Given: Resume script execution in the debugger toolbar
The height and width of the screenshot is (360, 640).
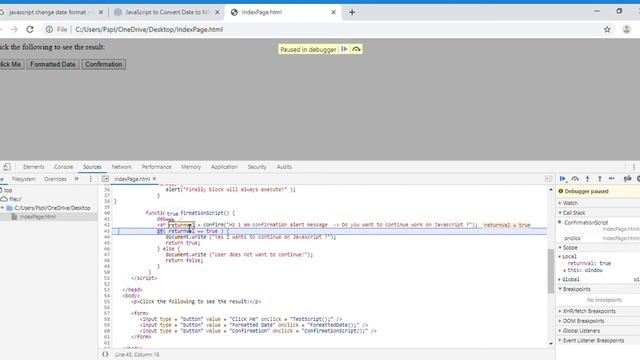Looking at the screenshot, I should 562,179.
